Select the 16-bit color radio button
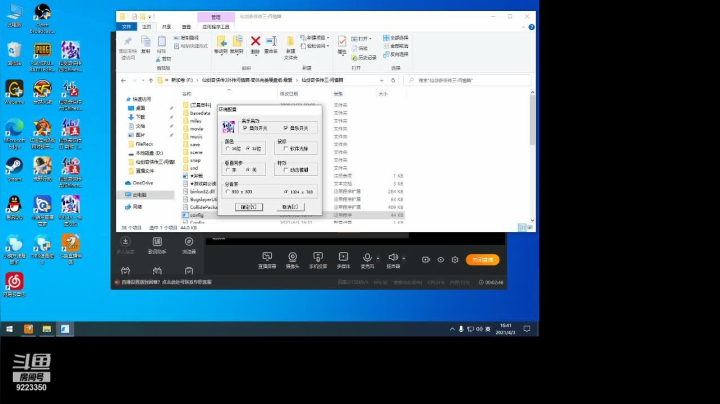Screen dimensions: 720x404 228,149
